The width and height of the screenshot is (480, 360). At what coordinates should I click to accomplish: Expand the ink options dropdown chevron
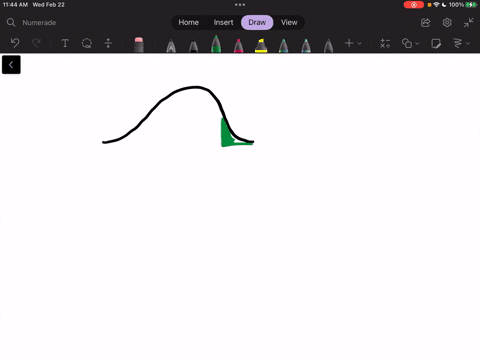pos(468,43)
